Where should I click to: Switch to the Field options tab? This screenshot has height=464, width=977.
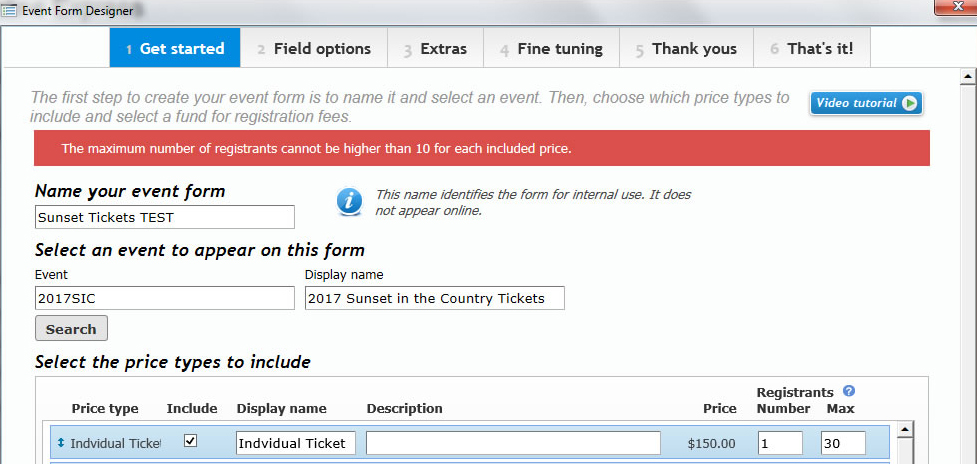tap(314, 49)
